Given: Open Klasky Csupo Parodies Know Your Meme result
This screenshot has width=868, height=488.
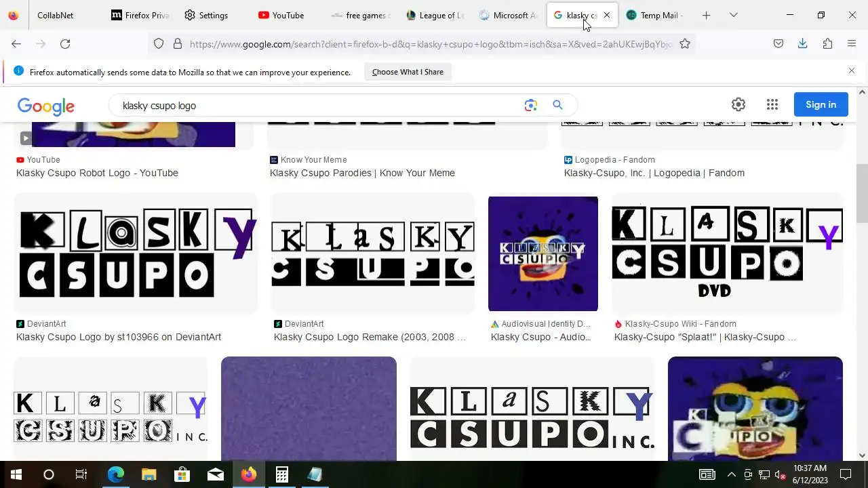Looking at the screenshot, I should pyautogui.click(x=362, y=173).
